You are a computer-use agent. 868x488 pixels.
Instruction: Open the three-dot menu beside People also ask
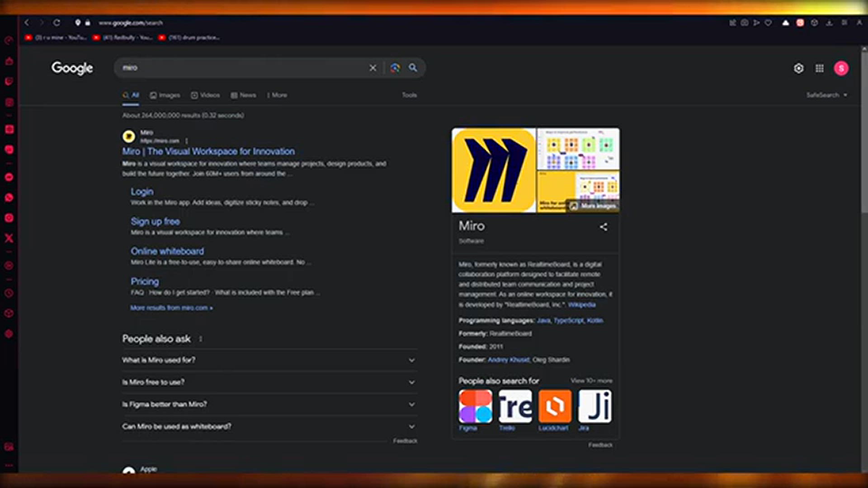coord(201,339)
